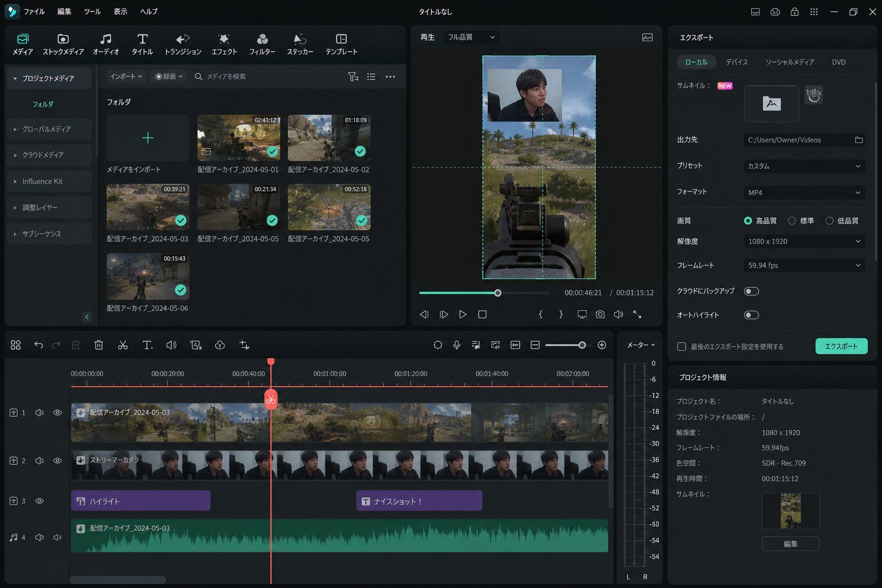Switch to Device (デバイス) export tab
Viewport: 882px width, 588px height.
tap(737, 62)
